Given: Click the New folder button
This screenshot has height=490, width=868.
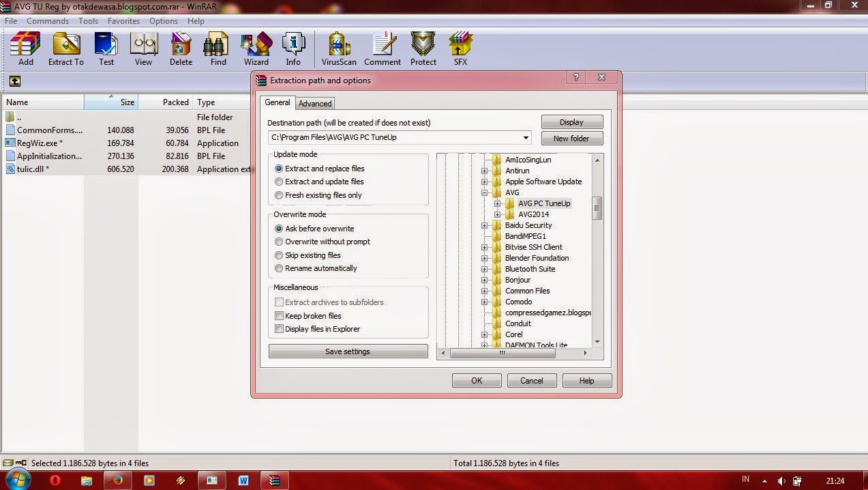Looking at the screenshot, I should (x=571, y=139).
